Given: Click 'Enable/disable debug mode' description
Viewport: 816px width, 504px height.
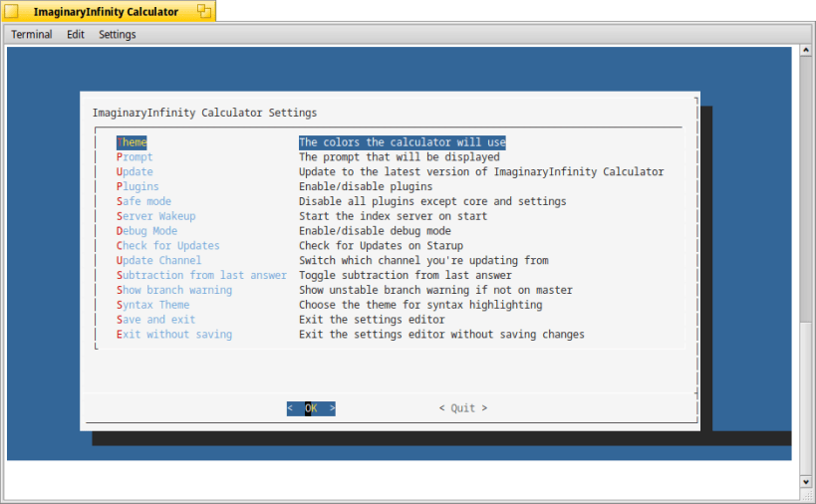Looking at the screenshot, I should [x=376, y=230].
